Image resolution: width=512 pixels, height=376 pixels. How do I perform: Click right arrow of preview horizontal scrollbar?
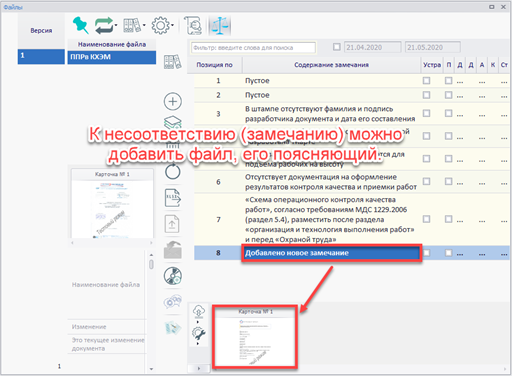point(151,243)
